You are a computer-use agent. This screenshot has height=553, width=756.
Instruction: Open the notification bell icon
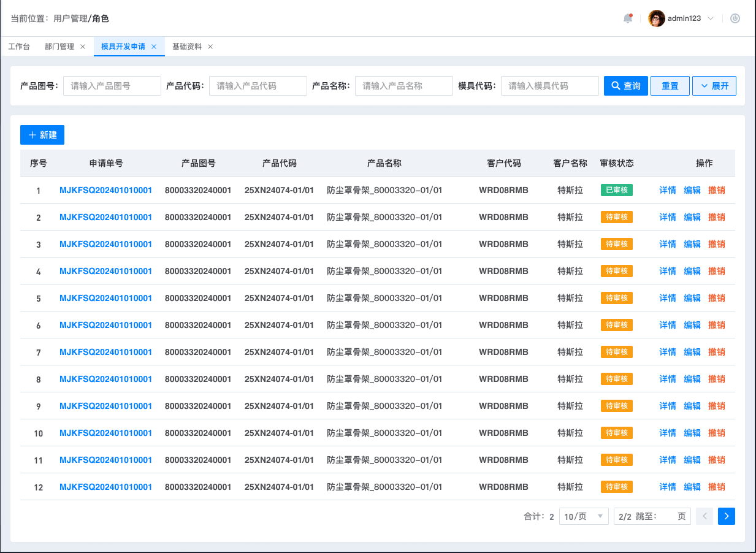(627, 18)
